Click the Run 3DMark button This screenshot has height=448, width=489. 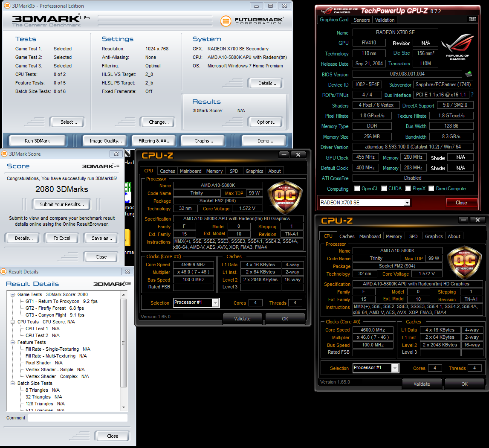[38, 141]
